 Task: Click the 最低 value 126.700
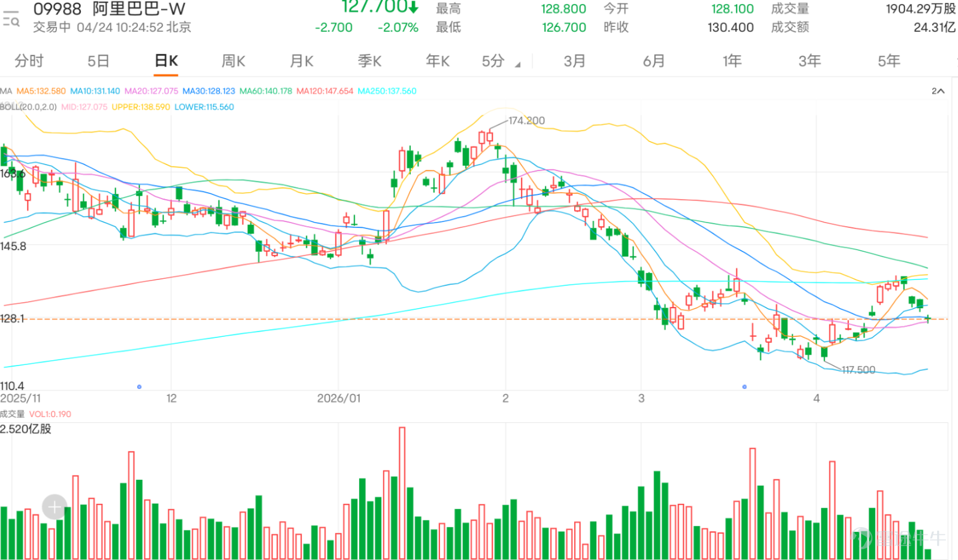click(x=563, y=28)
